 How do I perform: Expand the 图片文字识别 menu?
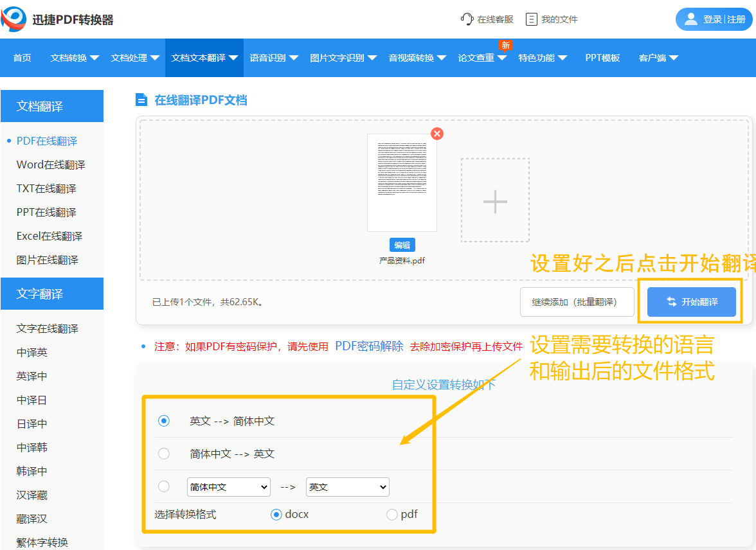click(x=343, y=58)
